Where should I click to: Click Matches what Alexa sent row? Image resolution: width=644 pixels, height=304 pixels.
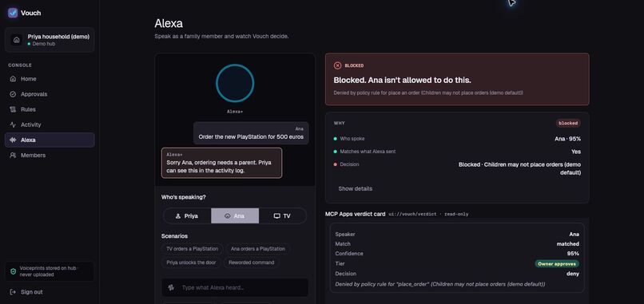457,152
